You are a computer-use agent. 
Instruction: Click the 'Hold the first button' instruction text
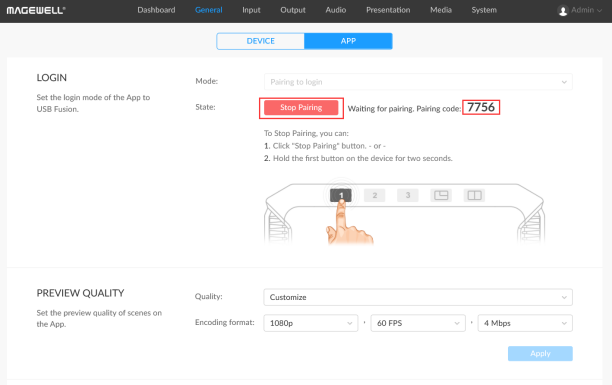point(363,158)
